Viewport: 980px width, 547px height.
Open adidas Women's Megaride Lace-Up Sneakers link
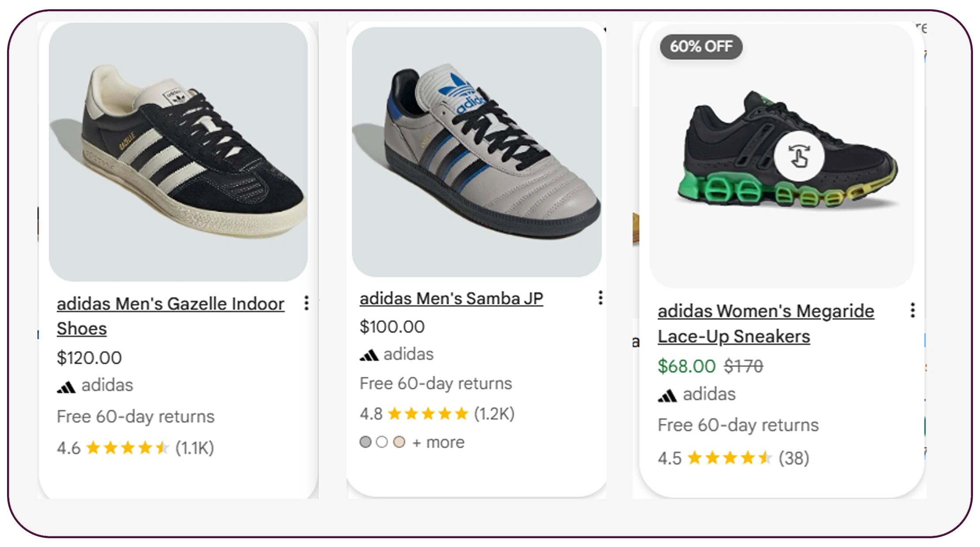[765, 311]
